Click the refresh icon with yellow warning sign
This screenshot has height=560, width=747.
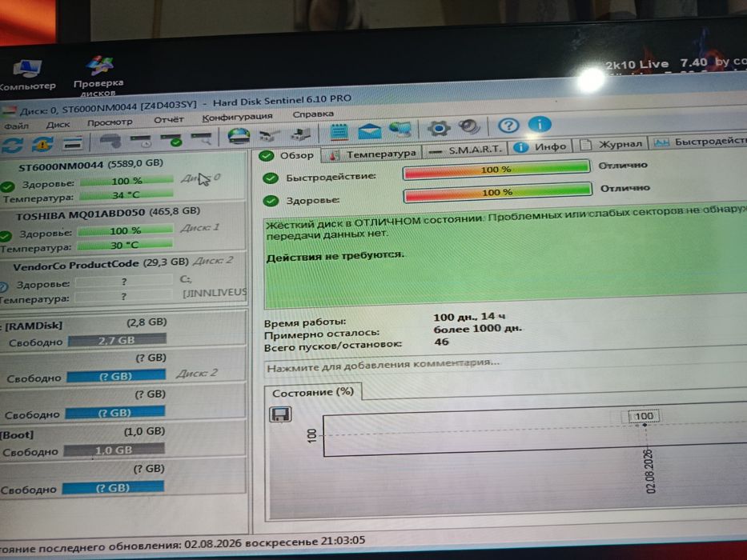[x=43, y=144]
